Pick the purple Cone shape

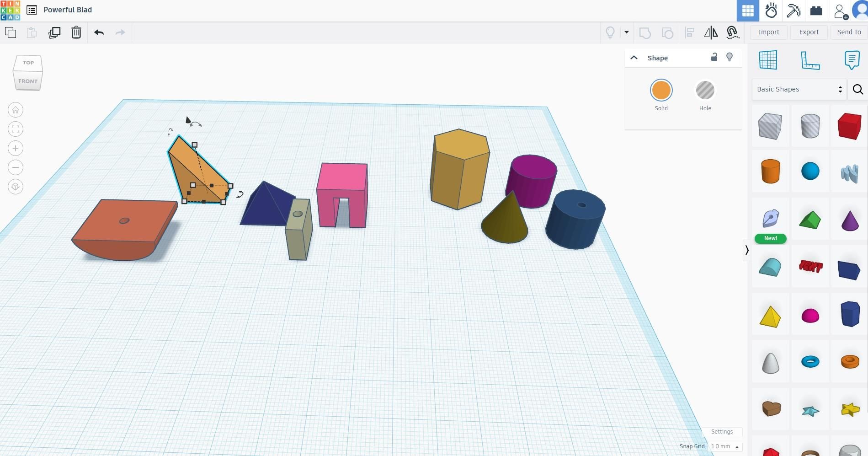[850, 220]
